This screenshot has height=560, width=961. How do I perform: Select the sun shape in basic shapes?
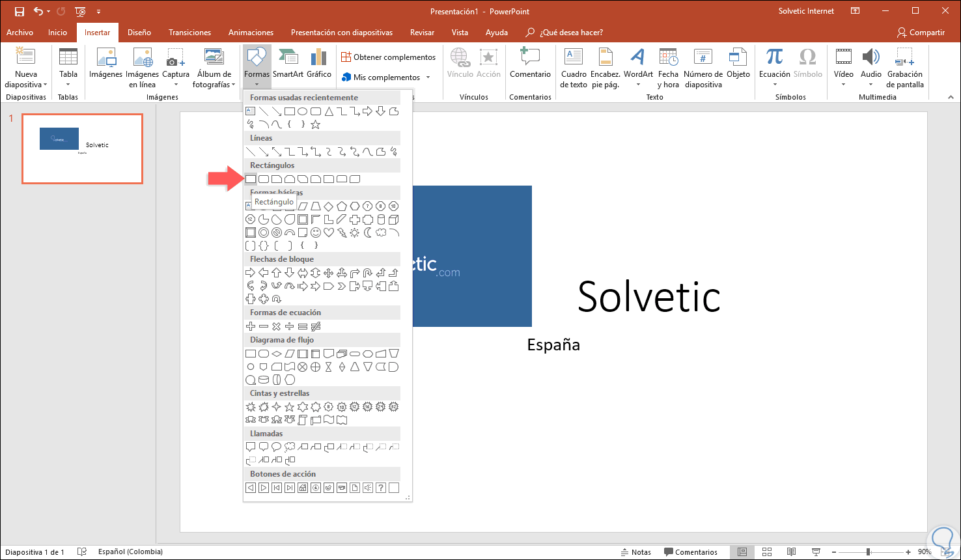tap(355, 232)
